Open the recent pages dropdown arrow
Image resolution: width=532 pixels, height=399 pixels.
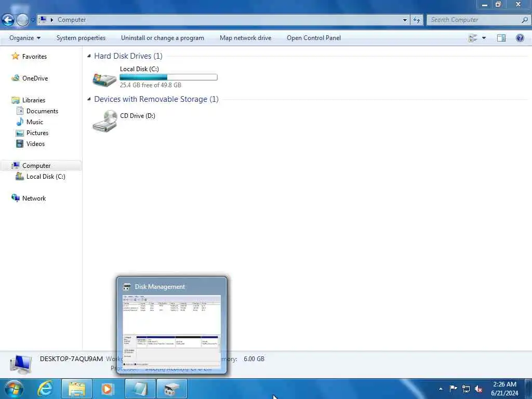point(33,20)
